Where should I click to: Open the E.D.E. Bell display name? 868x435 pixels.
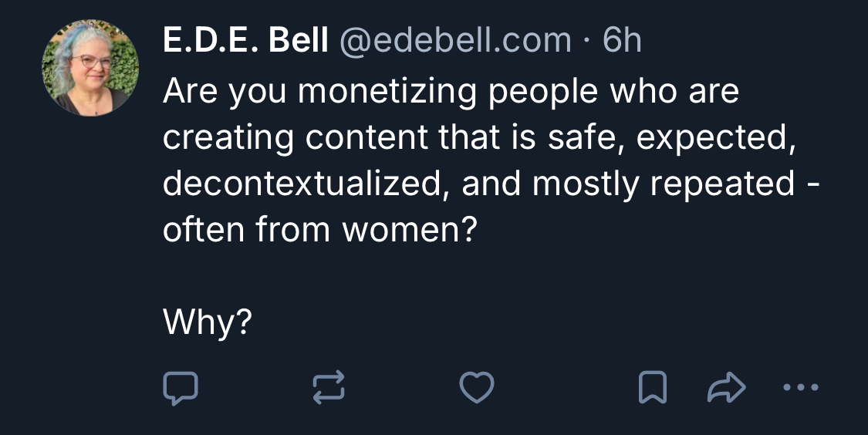[x=245, y=40]
